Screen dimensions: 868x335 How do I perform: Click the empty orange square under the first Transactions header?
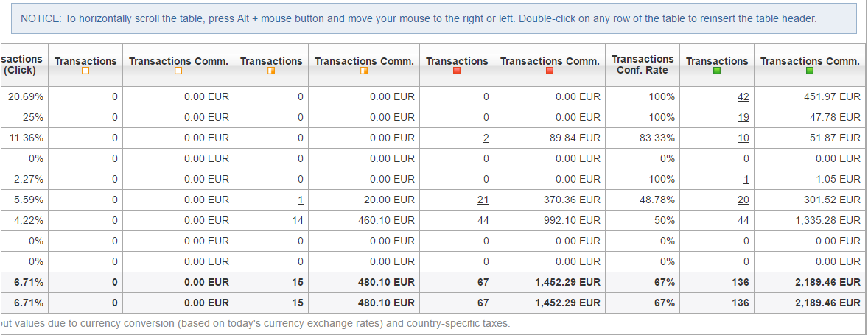pos(85,71)
